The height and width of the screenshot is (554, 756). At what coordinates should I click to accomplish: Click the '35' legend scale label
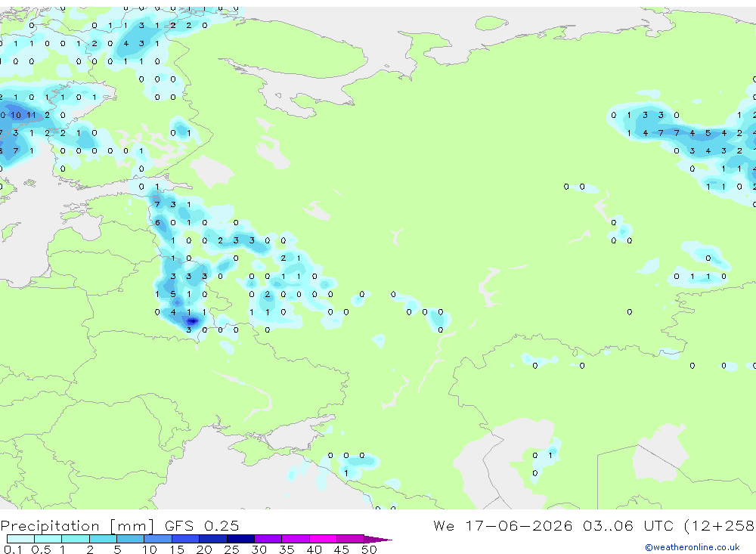pos(287,549)
